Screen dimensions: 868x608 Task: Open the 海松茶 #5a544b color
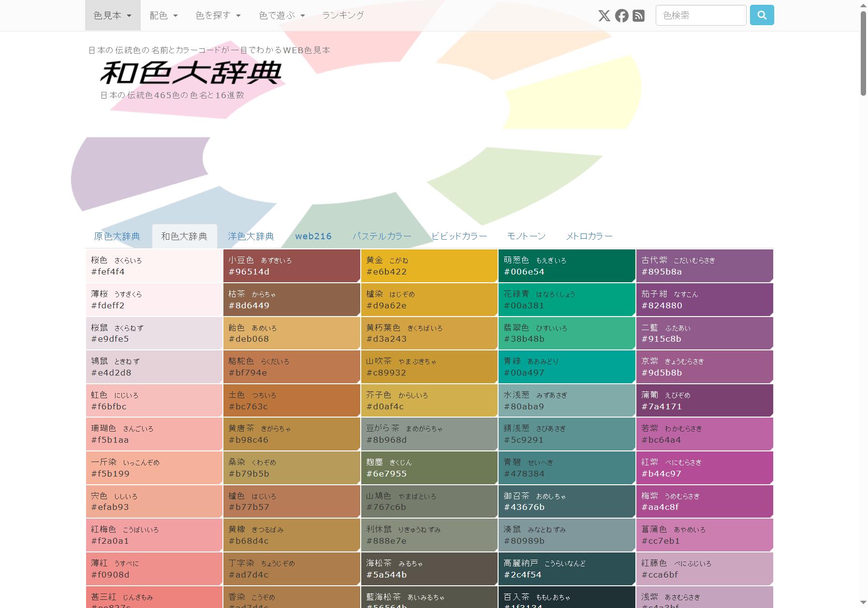[x=429, y=569]
